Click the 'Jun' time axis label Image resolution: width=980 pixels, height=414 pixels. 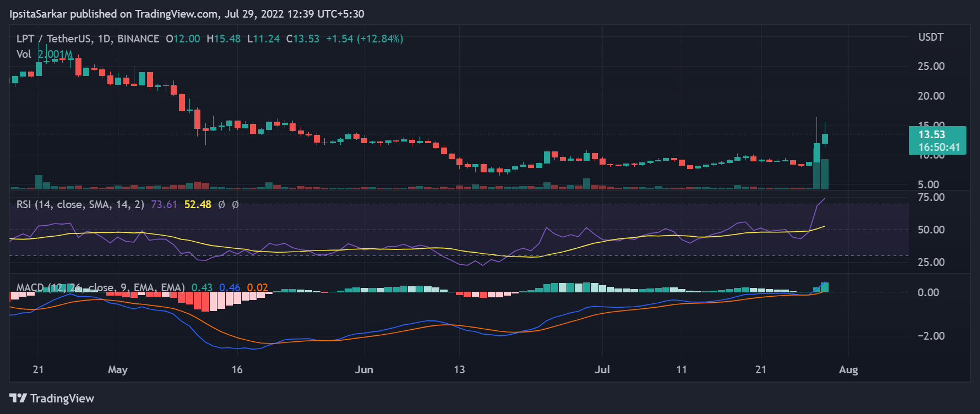coord(364,369)
